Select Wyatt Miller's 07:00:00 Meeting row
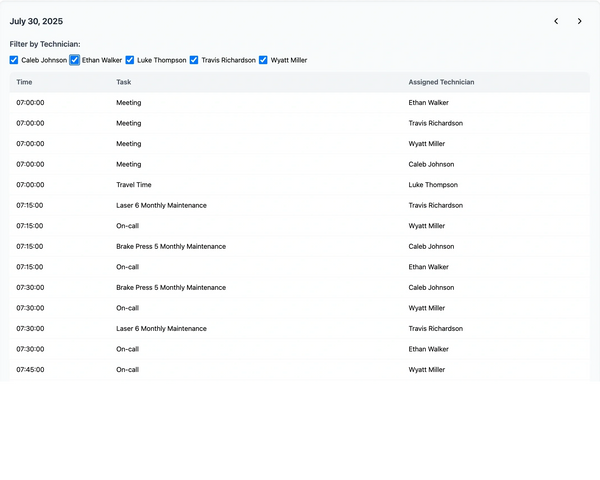Viewport: 600px width, 480px height. click(128, 144)
